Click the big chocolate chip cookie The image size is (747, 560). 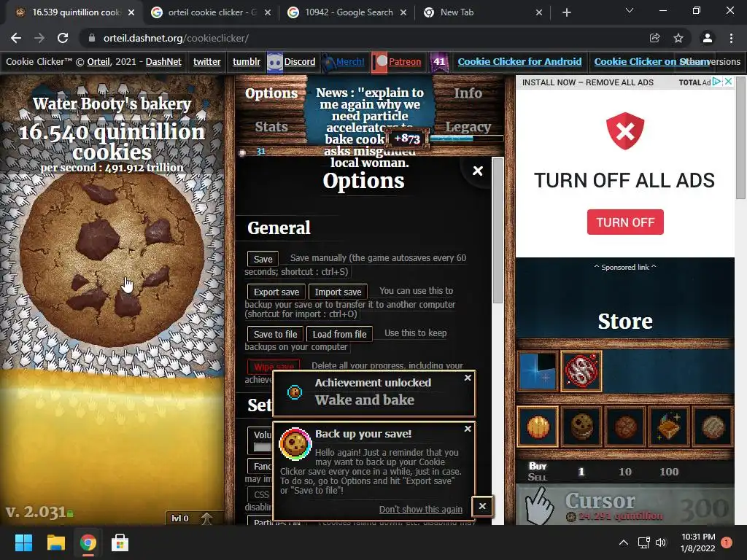tap(112, 260)
